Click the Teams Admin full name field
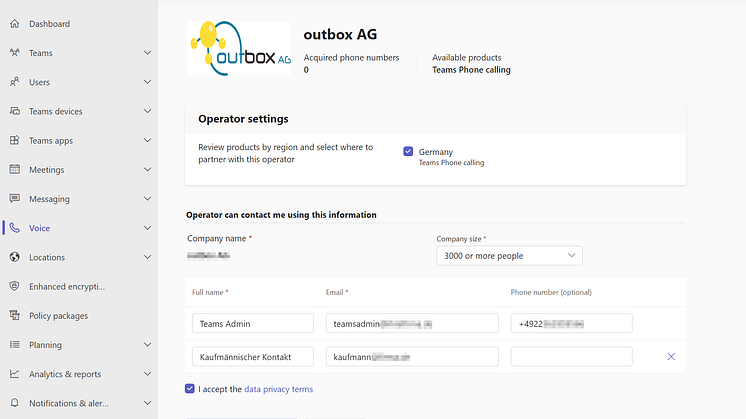This screenshot has height=419, width=746. 253,323
